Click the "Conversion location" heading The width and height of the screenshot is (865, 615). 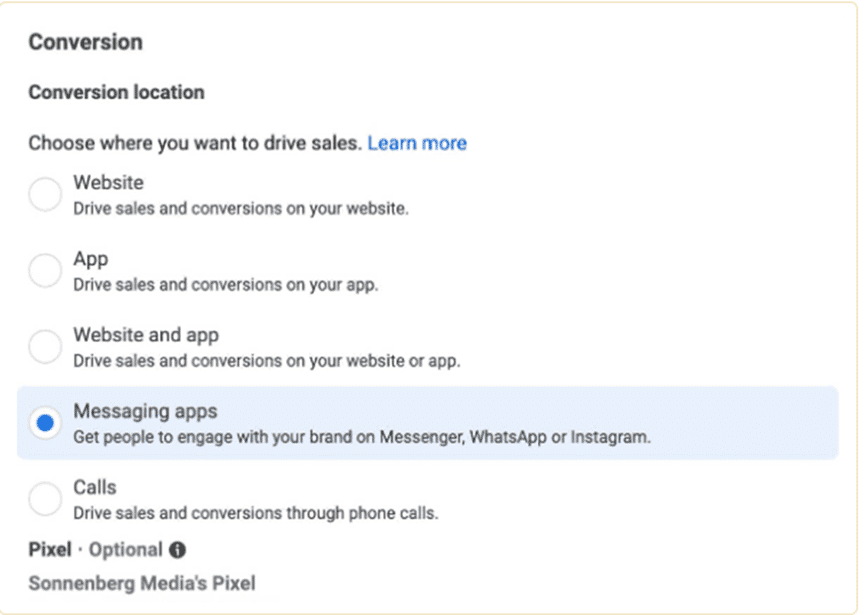(116, 92)
